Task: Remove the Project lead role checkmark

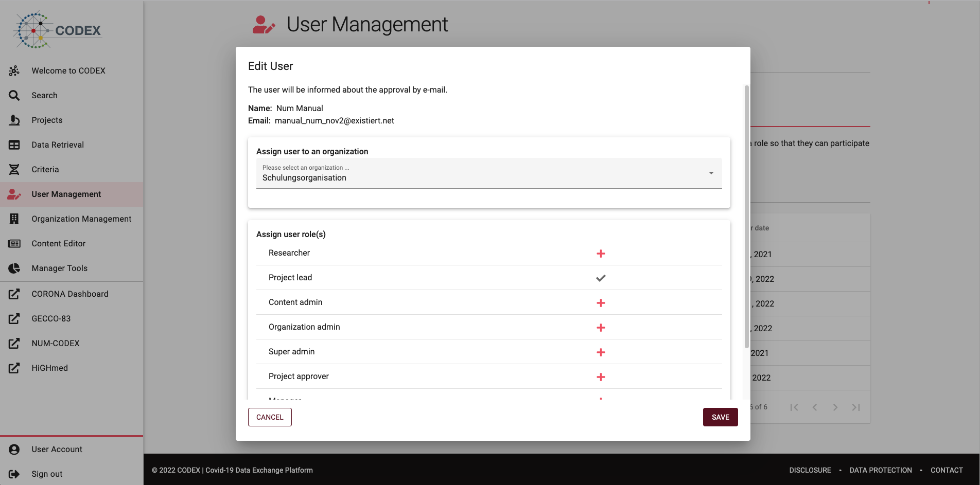Action: coord(601,278)
